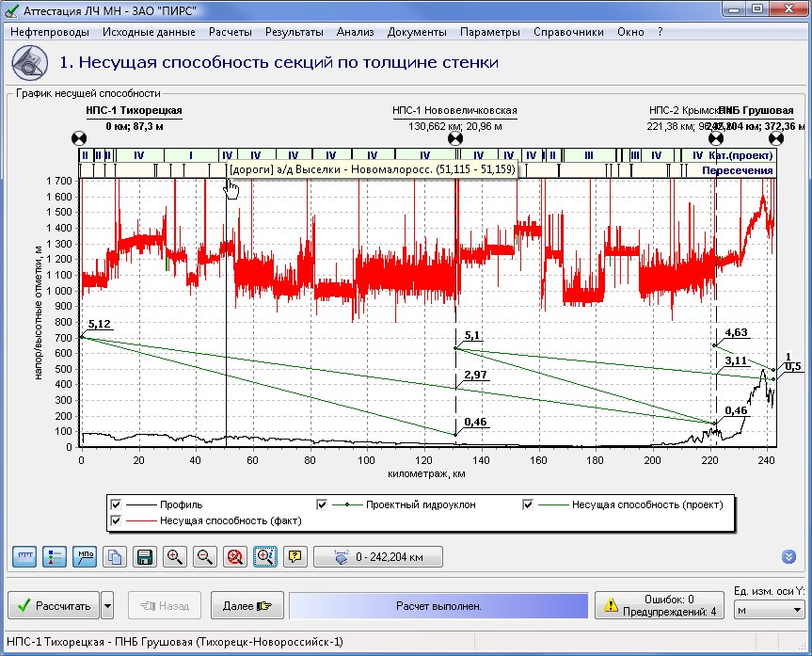This screenshot has width=812, height=656.
Task: Open the Нефтепроводы menu
Action: [50, 32]
